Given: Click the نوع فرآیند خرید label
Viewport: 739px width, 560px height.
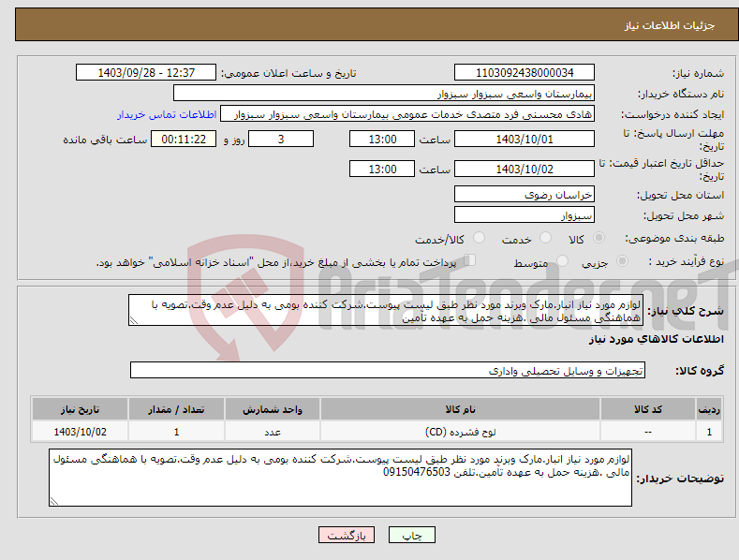Looking at the screenshot, I should [686, 261].
